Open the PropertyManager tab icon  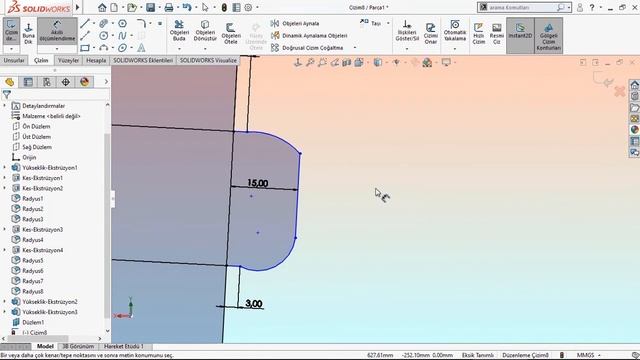pos(28,82)
